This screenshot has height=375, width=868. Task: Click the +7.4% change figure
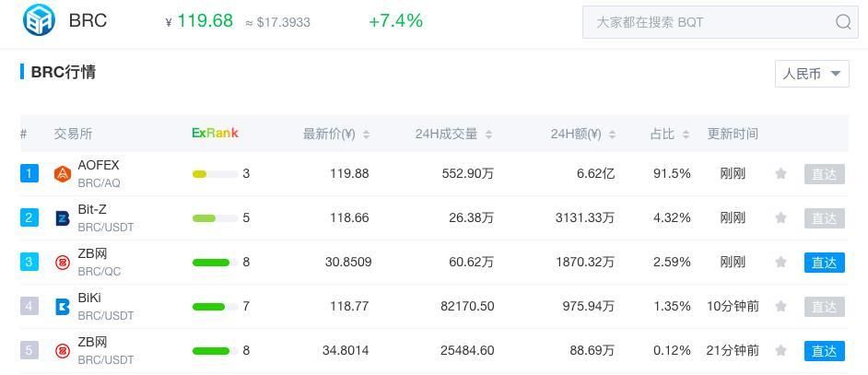point(396,21)
